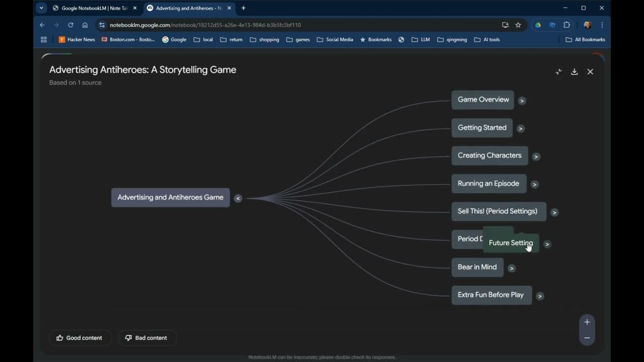Expand the Game Overview node

522,101
